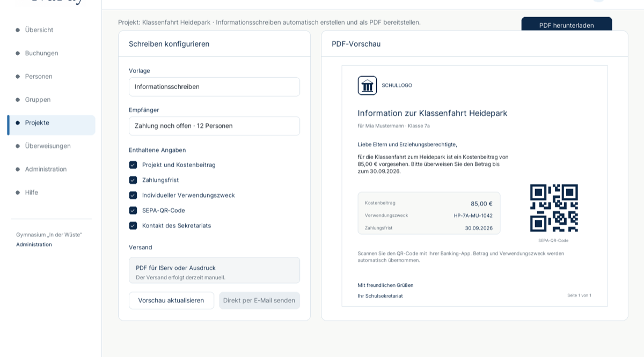
Task: Click the preview title Information zur Klassenfahrt Heidepark
Action: [x=433, y=113]
